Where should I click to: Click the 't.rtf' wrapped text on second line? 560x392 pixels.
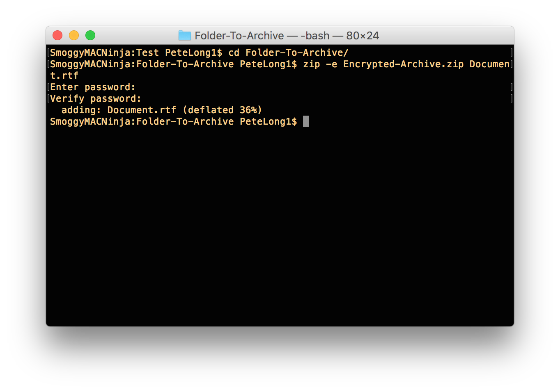click(x=64, y=75)
